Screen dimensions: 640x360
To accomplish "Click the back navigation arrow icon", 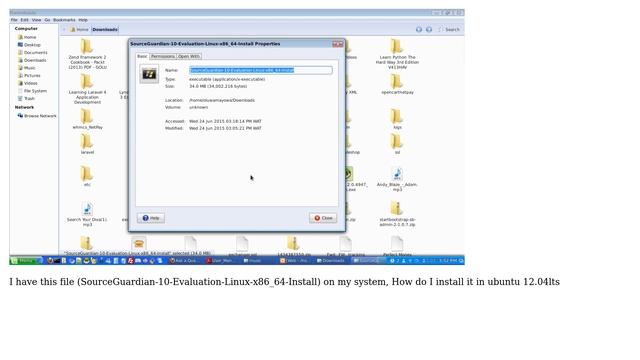I will (x=419, y=30).
